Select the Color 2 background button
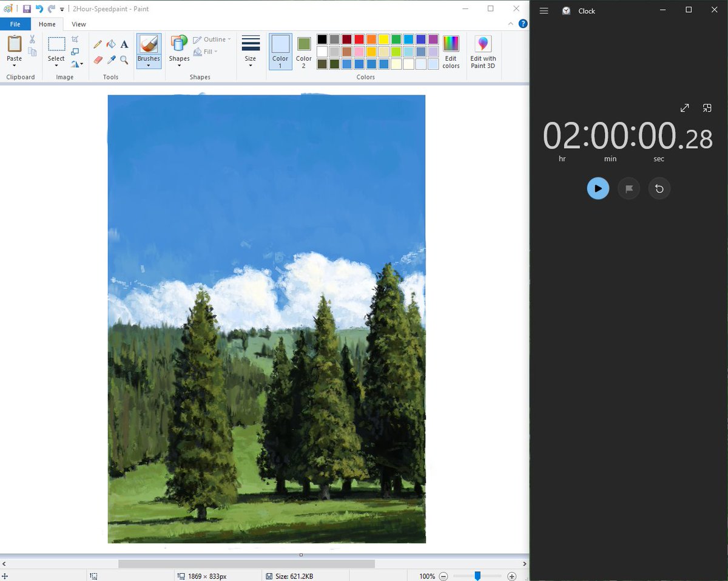The width and height of the screenshot is (728, 581). [x=304, y=52]
